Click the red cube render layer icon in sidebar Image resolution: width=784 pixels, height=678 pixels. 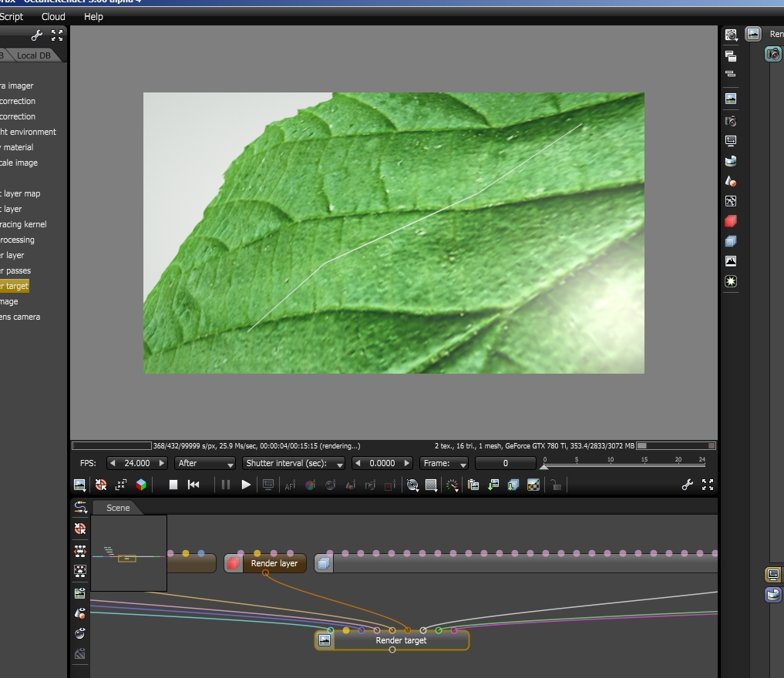coord(731,221)
